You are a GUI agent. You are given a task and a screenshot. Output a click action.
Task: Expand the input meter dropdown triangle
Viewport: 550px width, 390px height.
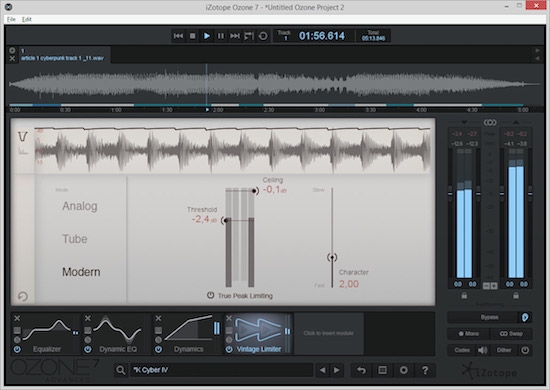coord(464,122)
